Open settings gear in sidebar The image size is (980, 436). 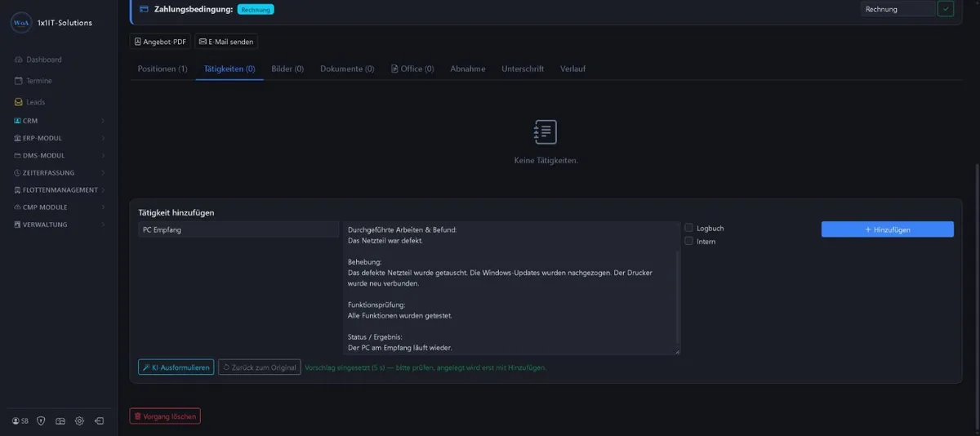(79, 421)
